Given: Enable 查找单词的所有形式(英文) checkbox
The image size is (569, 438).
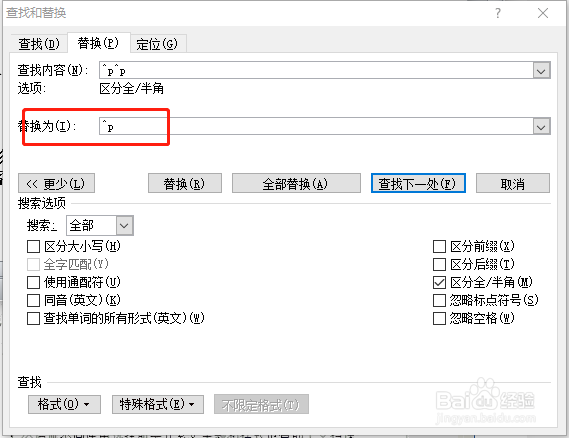Looking at the screenshot, I should point(33,318).
